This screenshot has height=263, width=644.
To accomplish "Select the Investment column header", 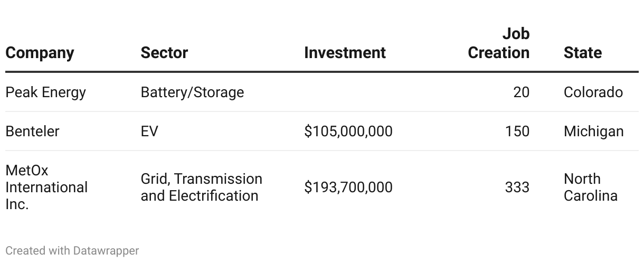I will pyautogui.click(x=345, y=53).
